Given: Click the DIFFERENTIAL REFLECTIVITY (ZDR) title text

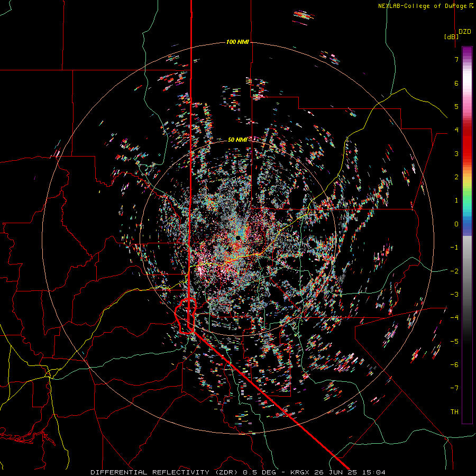Looking at the screenshot, I should tap(166, 472).
